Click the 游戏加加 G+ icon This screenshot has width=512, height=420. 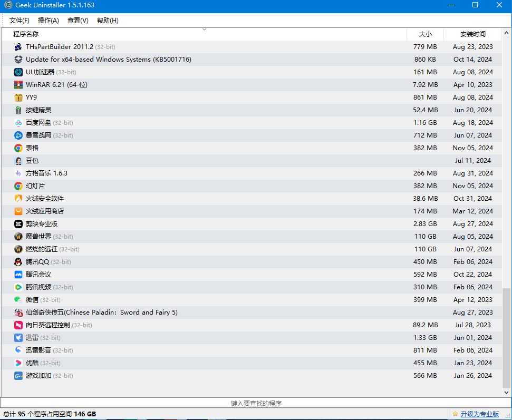tap(18, 376)
